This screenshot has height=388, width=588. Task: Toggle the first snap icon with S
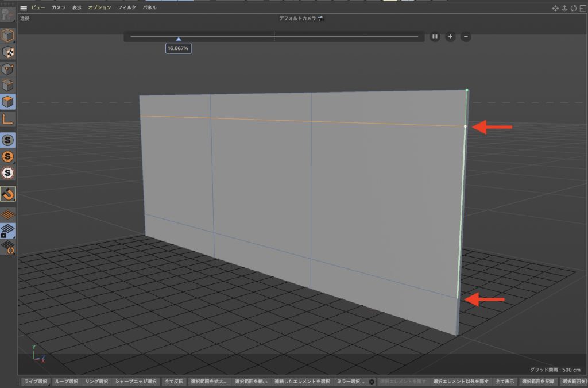point(8,140)
